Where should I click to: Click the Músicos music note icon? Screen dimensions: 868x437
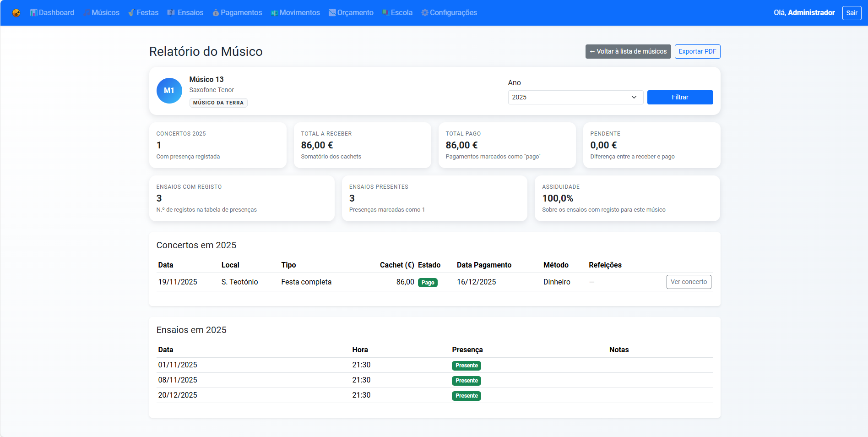point(87,13)
